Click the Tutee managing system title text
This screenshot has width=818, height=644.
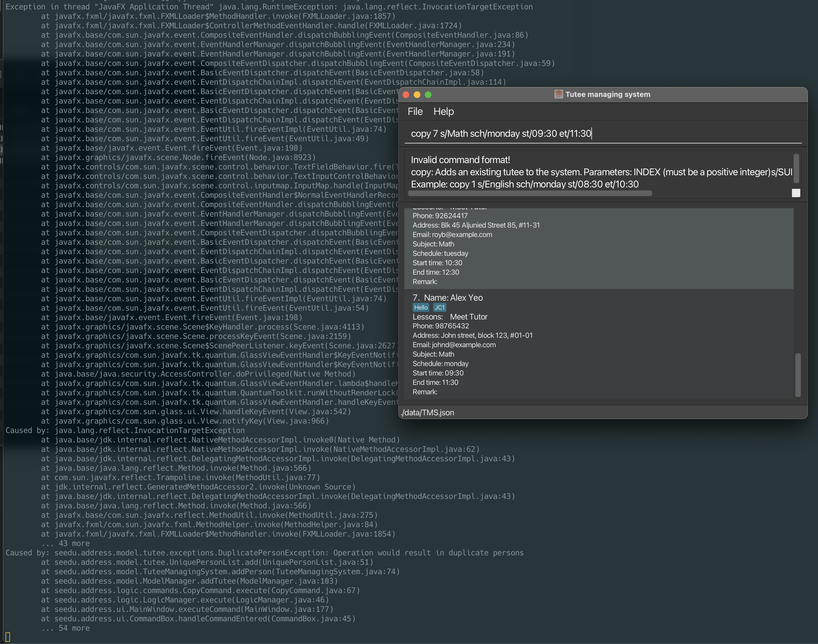pyautogui.click(x=608, y=94)
